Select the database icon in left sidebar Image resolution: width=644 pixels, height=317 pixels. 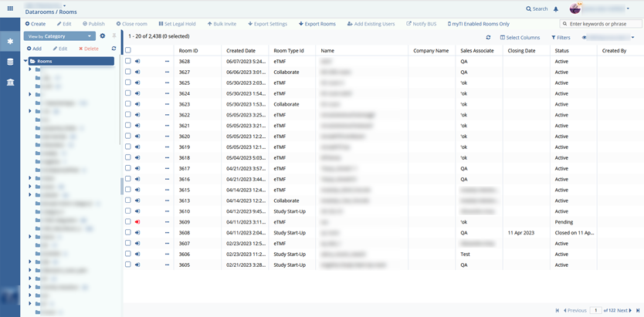10,62
